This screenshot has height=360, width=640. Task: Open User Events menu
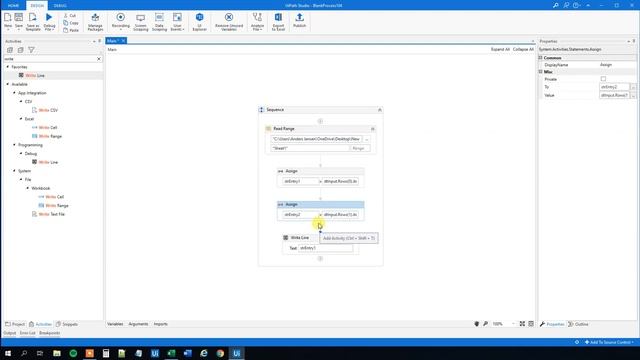177,22
